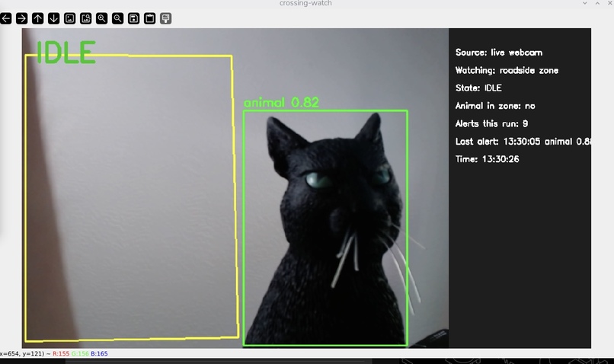
Task: Click the status bar cursor x, y coordinates
Action: pos(22,353)
